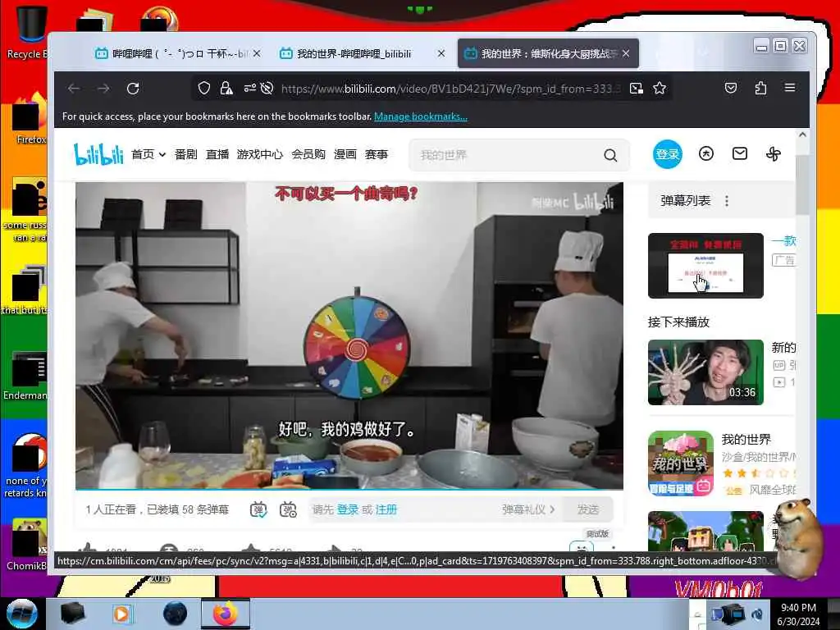Viewport: 840px width, 630px height.
Task: Click the video player showing the cooking scene
Action: 349,336
